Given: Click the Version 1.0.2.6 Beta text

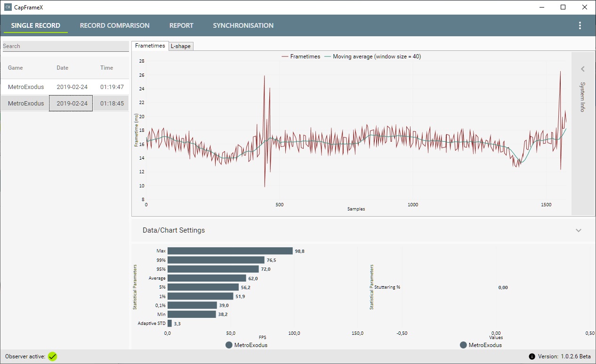Looking at the screenshot, I should pyautogui.click(x=564, y=356).
